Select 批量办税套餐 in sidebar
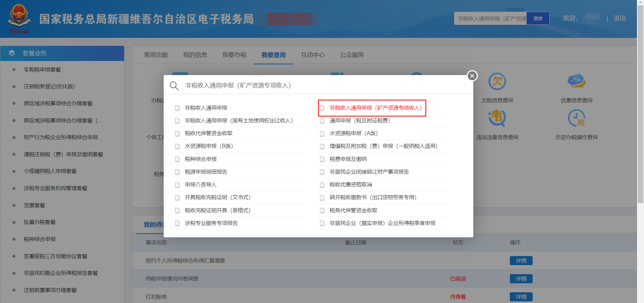This screenshot has height=303, width=644. 40,222
